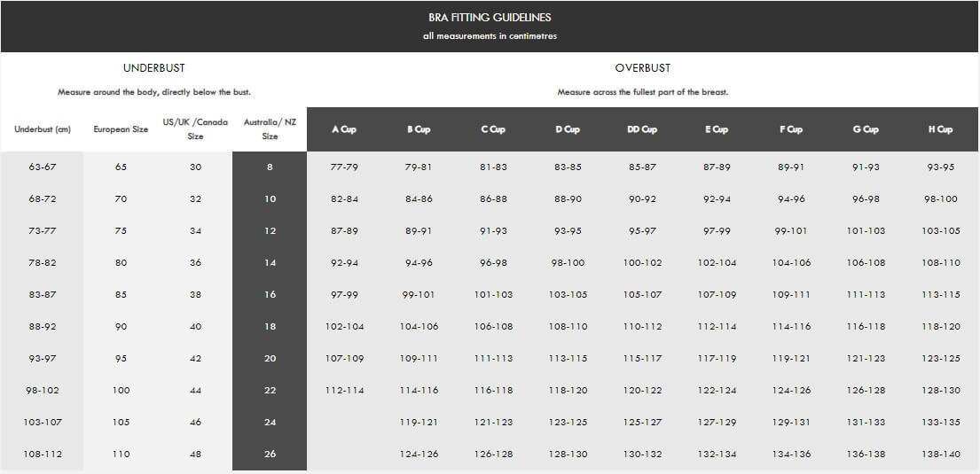980x474 pixels.
Task: Click US/UK/Canada size 30 cell
Action: (195, 167)
